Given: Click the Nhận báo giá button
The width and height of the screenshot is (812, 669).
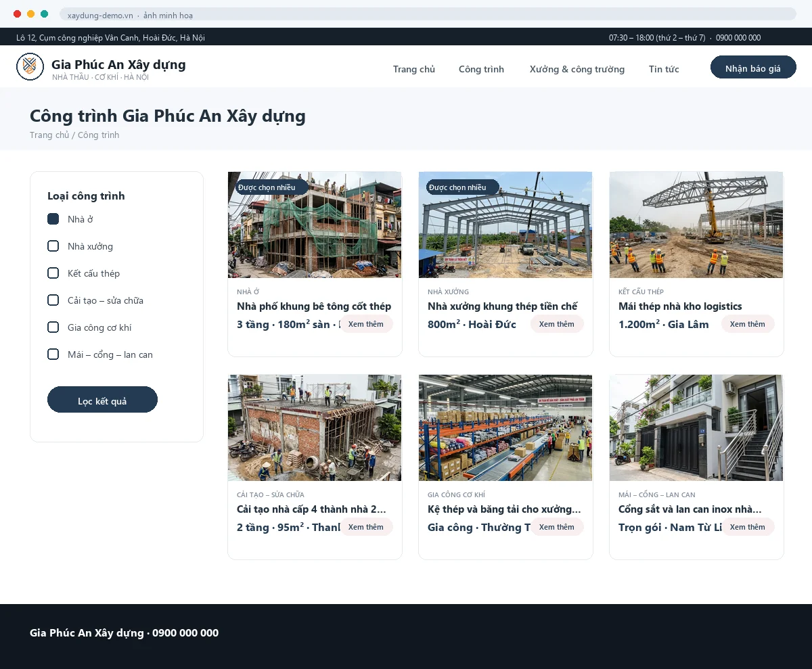Looking at the screenshot, I should tap(753, 68).
